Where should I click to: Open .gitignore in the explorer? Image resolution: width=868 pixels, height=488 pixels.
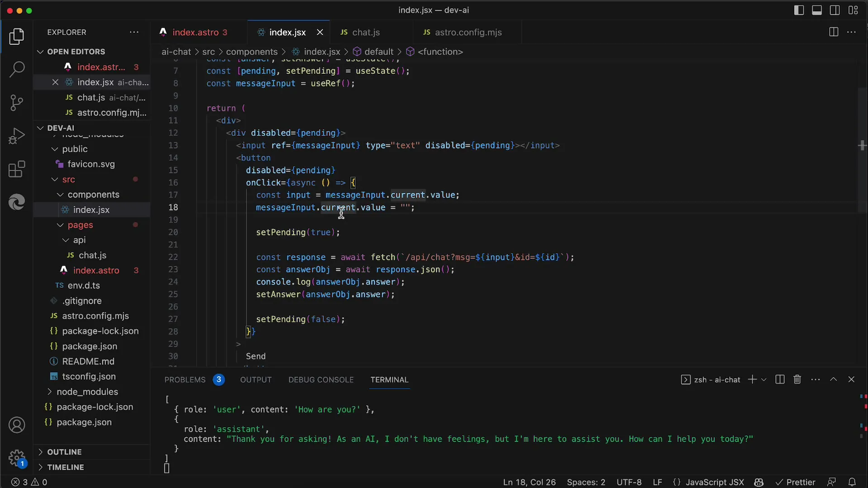click(82, 301)
